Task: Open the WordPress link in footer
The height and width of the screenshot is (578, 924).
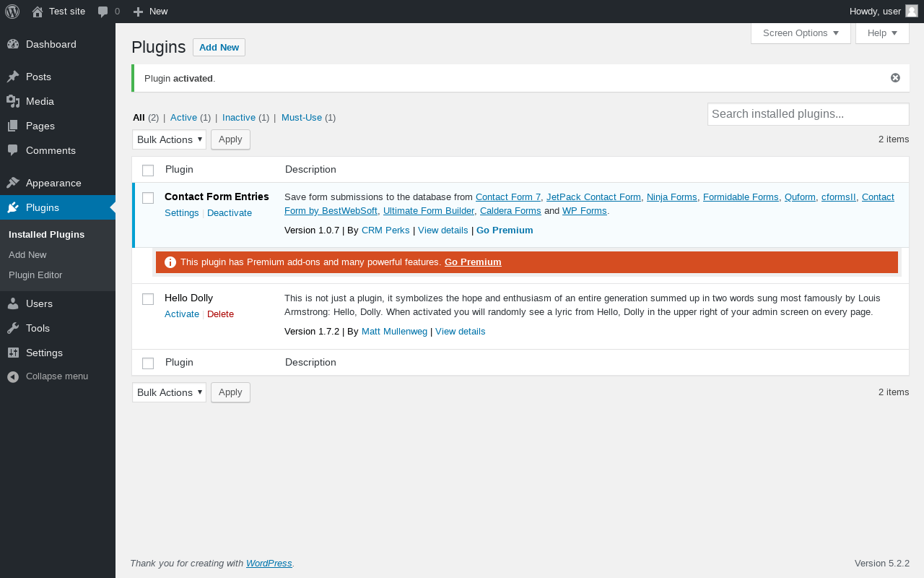Action: coord(269,564)
